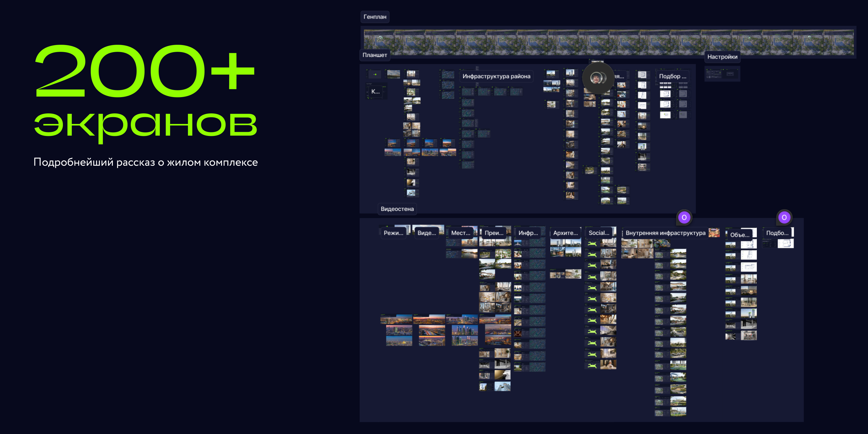The width and height of the screenshot is (868, 434).
Task: Select the Инфр... frame label in Видеостена
Action: click(528, 233)
